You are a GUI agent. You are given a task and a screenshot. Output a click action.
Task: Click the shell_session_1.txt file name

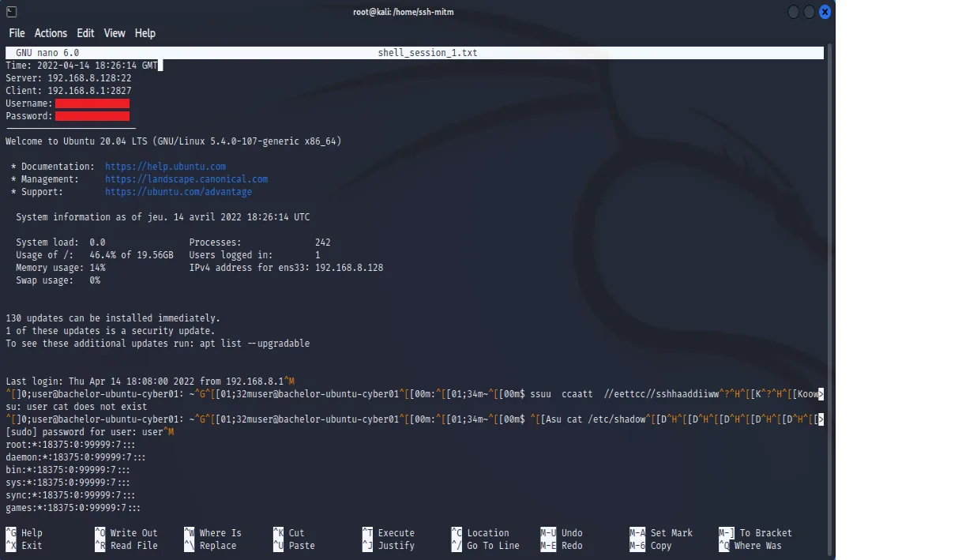point(427,53)
